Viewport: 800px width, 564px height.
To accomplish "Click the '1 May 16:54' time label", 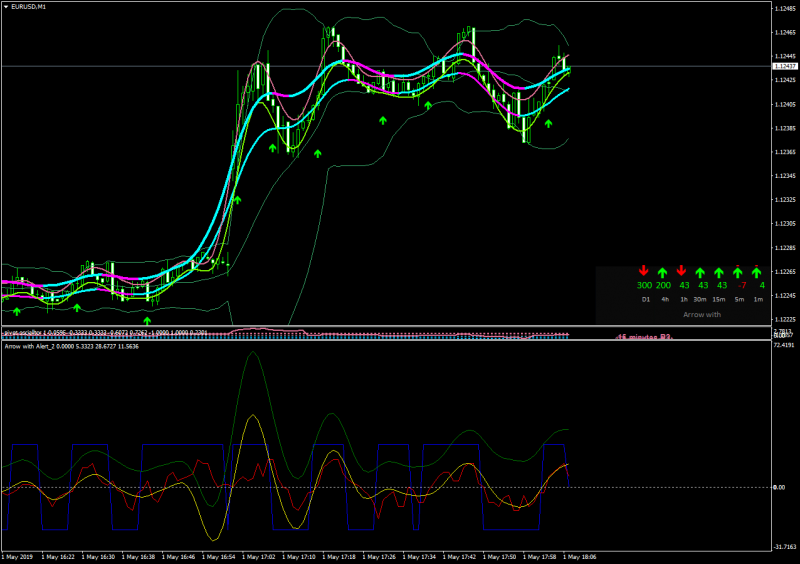I will [218, 557].
